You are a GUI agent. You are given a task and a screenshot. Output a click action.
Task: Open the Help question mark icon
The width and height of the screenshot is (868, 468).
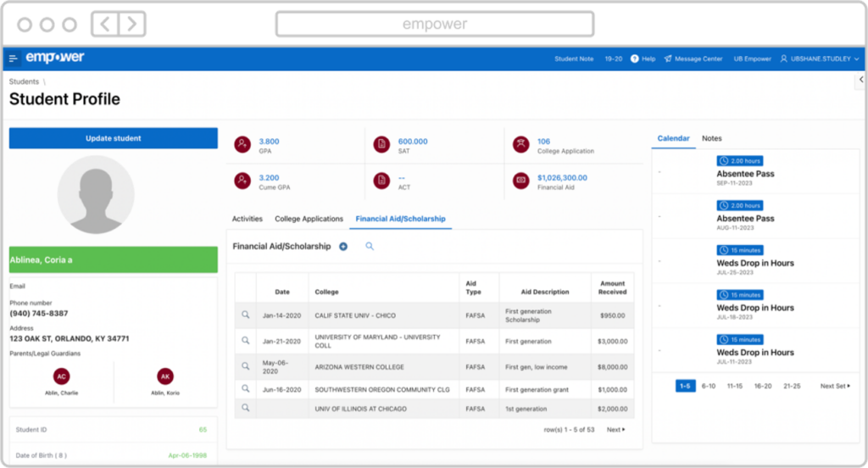(635, 59)
